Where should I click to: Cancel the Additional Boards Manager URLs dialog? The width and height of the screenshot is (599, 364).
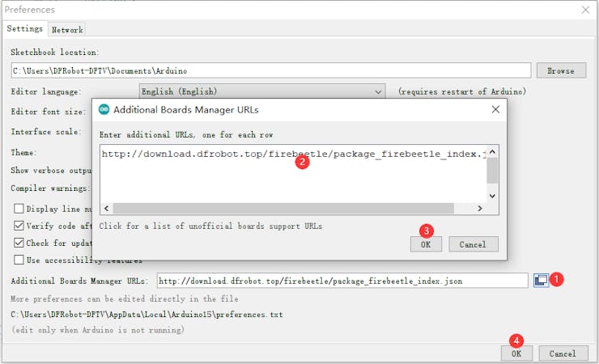click(x=473, y=244)
